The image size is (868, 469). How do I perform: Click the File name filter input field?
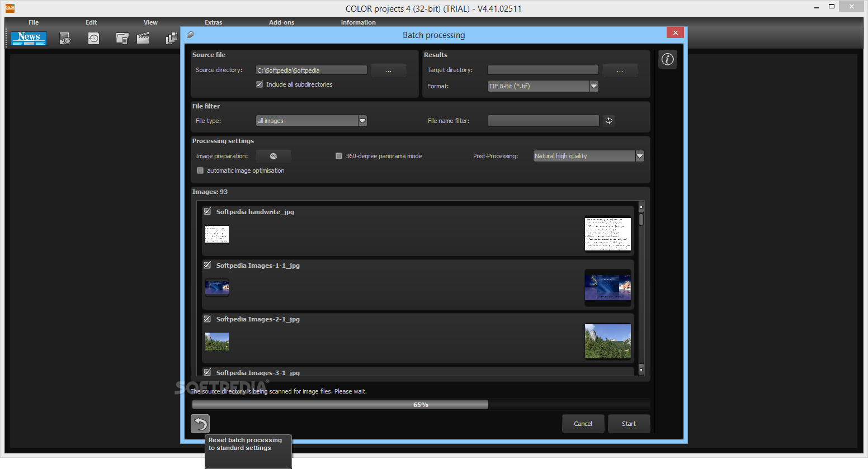pos(543,121)
